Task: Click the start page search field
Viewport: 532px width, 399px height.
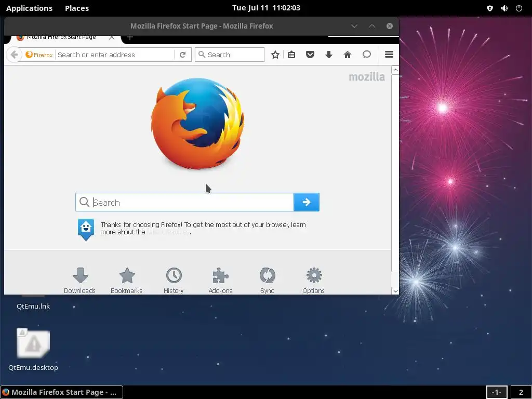Action: click(x=184, y=202)
